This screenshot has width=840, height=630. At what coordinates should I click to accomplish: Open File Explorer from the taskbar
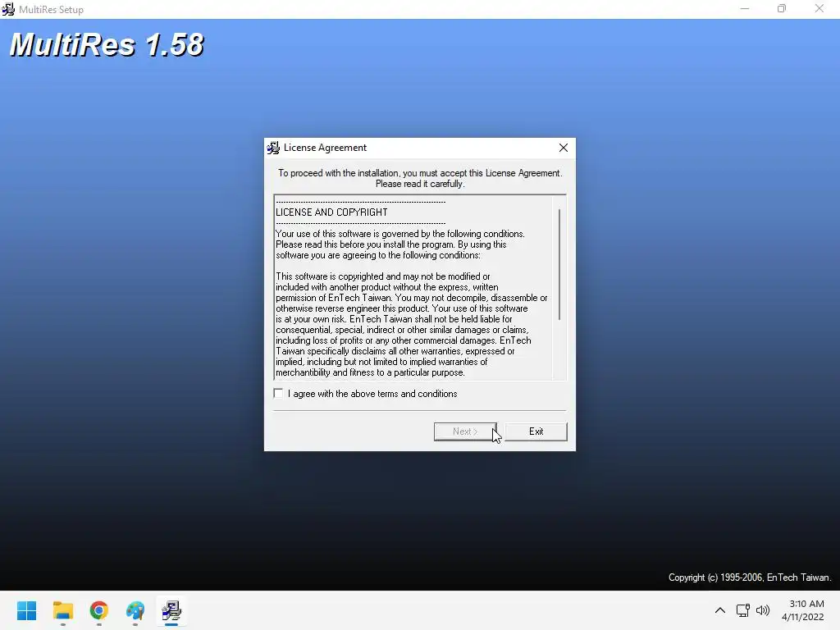click(x=62, y=610)
